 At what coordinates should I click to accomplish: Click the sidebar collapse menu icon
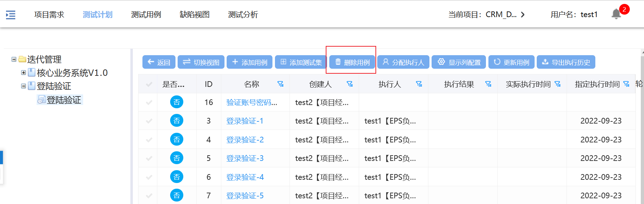coord(11,15)
